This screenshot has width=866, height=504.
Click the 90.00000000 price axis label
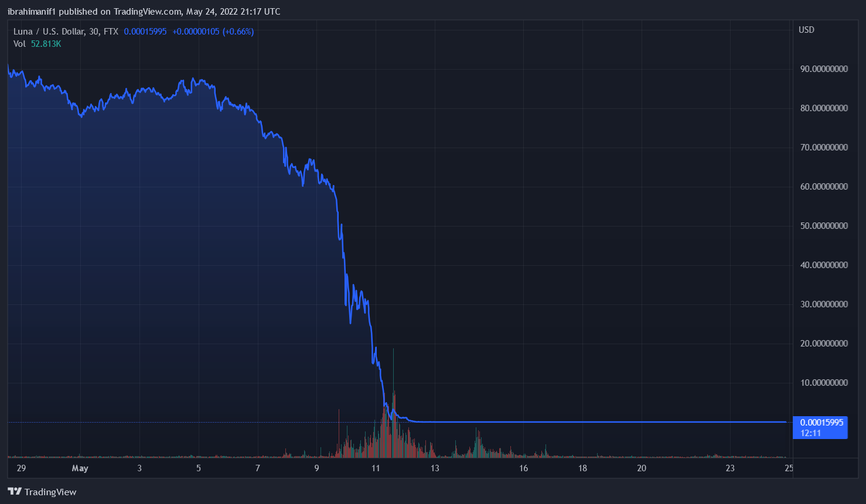[x=824, y=69]
